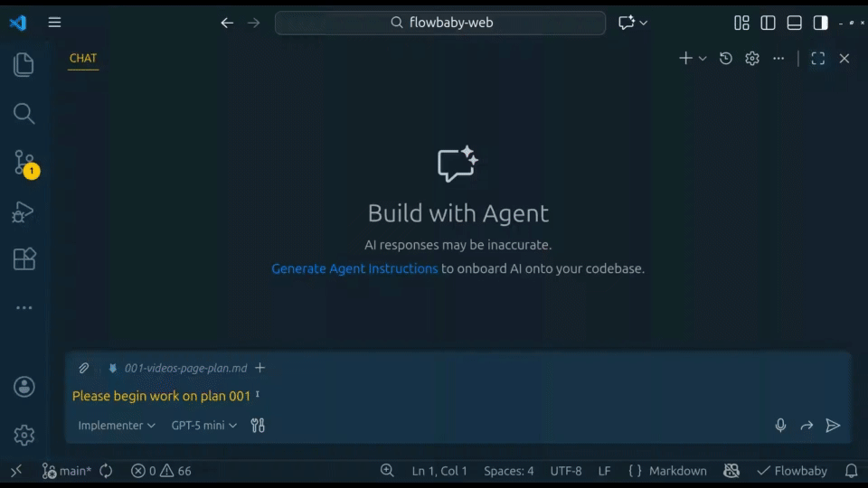
Task: Select the CHAT tab
Action: pos(83,58)
